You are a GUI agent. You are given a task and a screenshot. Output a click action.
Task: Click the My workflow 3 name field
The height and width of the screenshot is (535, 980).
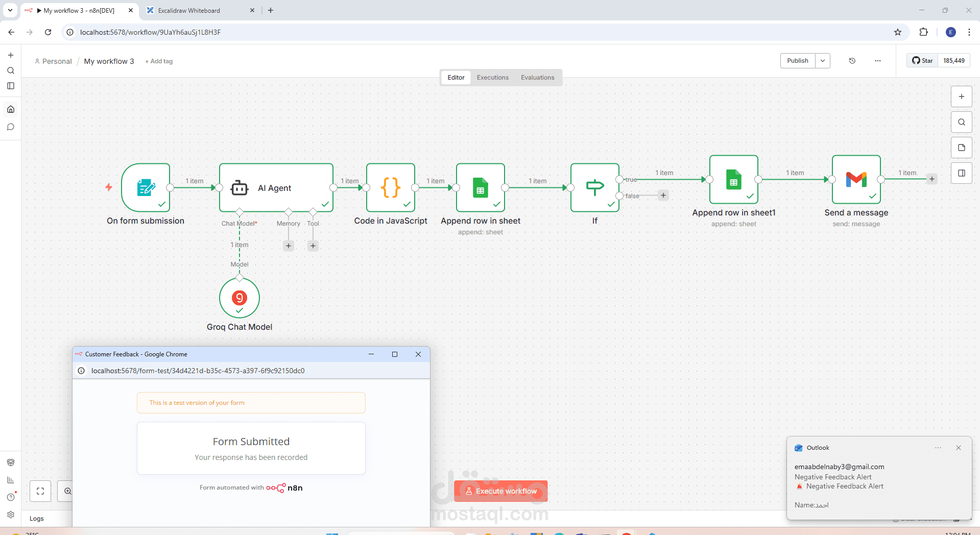pyautogui.click(x=109, y=61)
